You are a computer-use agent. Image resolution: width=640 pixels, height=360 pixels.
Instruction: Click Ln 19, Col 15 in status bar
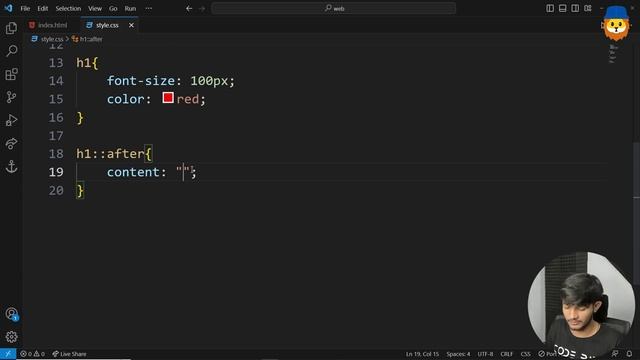pos(422,354)
